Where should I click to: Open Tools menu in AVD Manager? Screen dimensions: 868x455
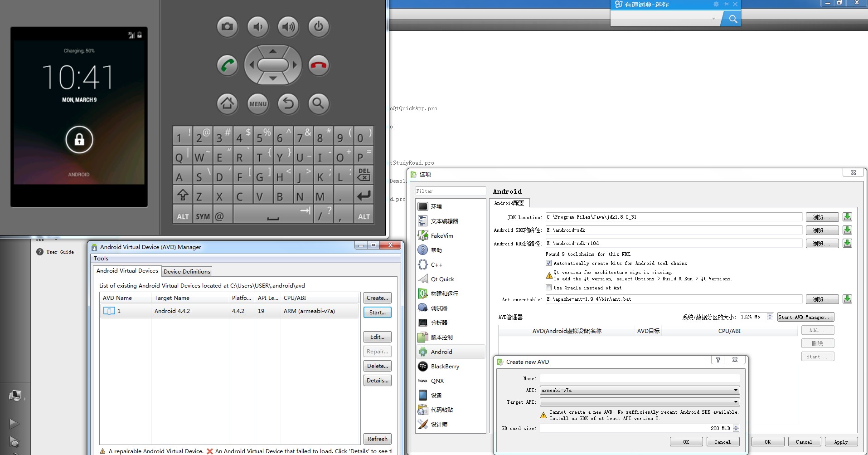click(x=101, y=259)
